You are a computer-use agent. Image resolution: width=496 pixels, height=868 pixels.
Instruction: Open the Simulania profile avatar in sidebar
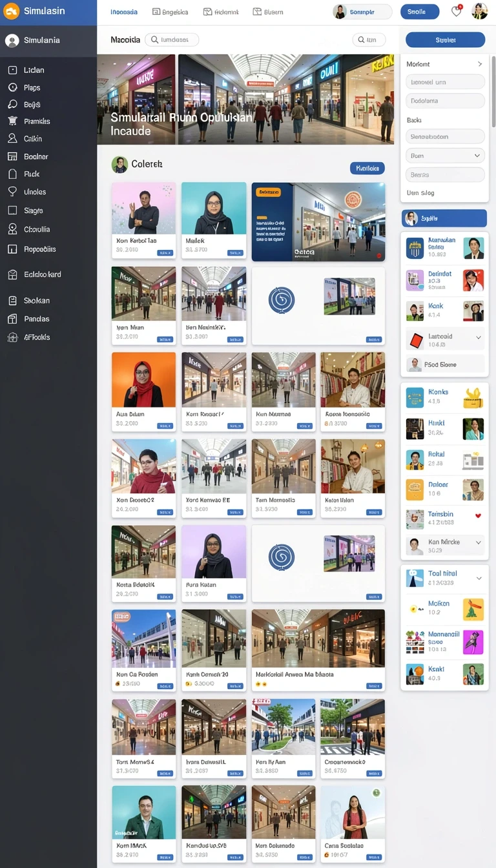tap(12, 40)
